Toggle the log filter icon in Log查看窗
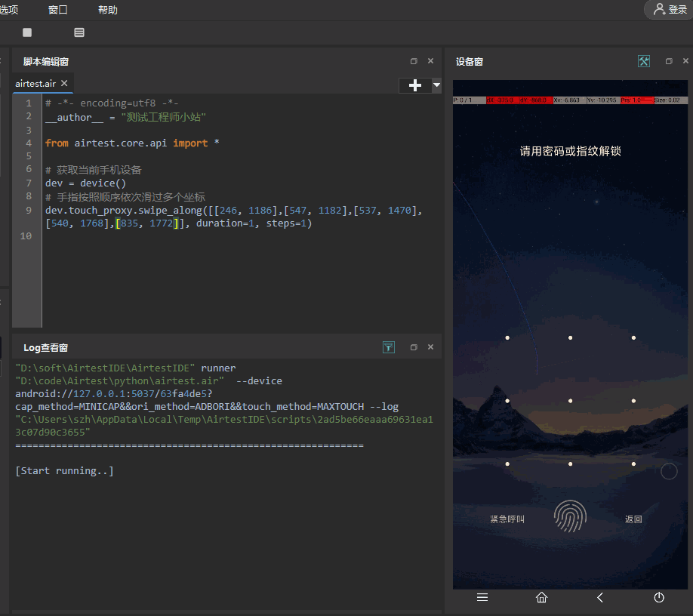 pos(389,347)
